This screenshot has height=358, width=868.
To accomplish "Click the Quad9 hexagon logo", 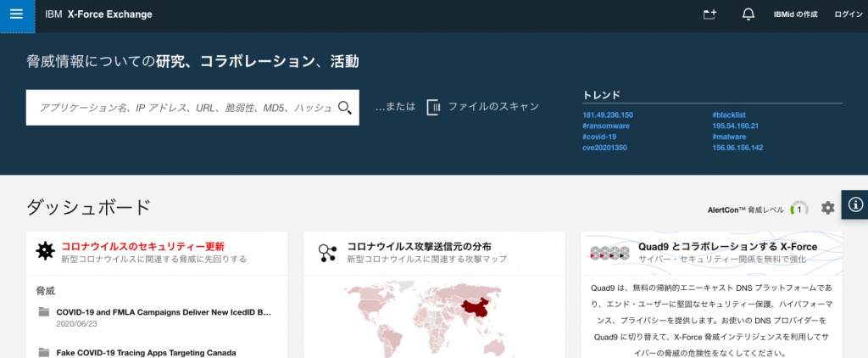I will pos(609,253).
